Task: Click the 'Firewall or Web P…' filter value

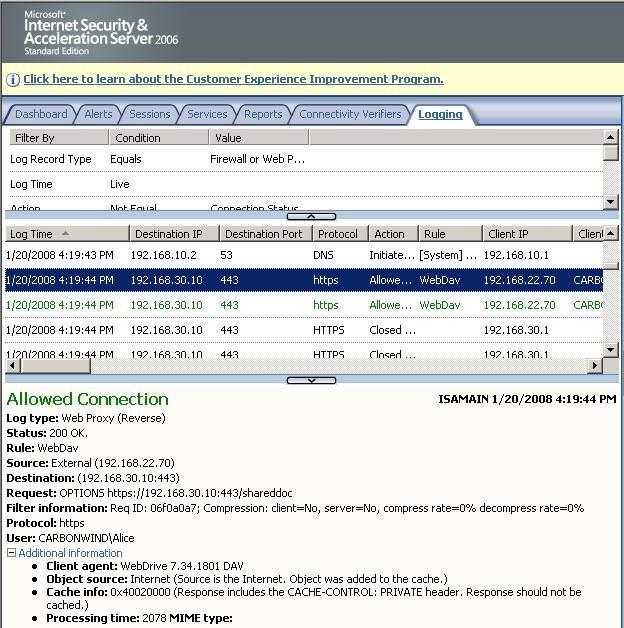Action: 257,159
